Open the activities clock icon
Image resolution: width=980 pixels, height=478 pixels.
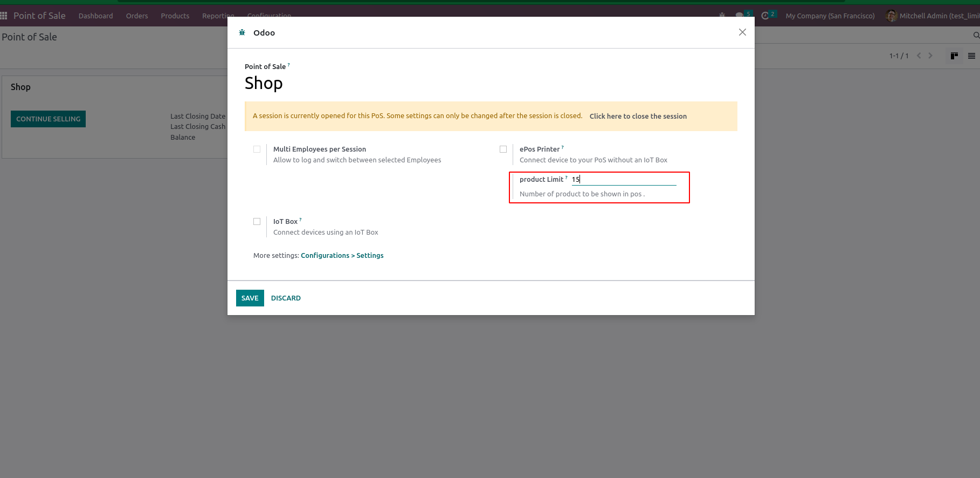[x=765, y=16]
